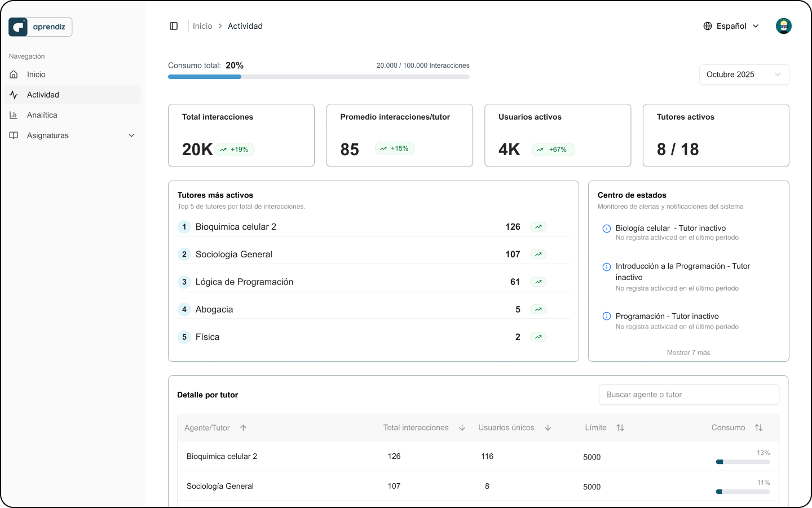Go to Analítica in the sidebar
This screenshot has height=508, width=812.
click(x=42, y=115)
